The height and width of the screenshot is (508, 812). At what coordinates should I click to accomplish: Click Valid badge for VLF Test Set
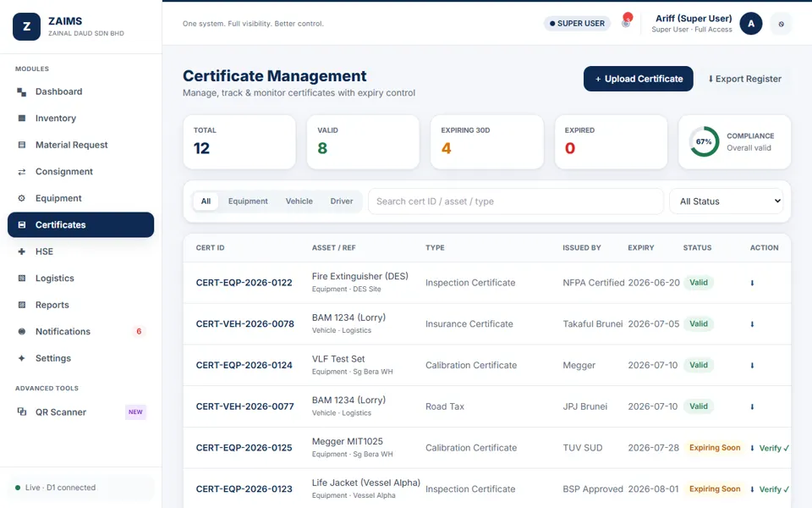point(699,365)
